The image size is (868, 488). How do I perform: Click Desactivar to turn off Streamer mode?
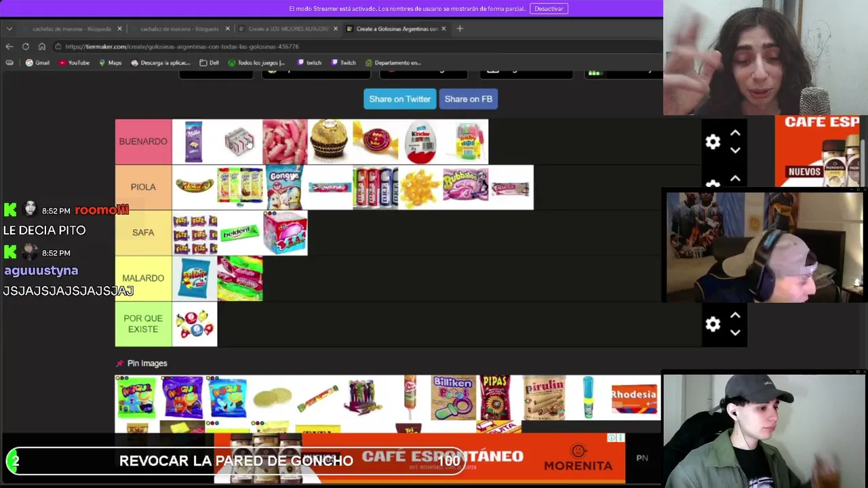pyautogui.click(x=549, y=9)
